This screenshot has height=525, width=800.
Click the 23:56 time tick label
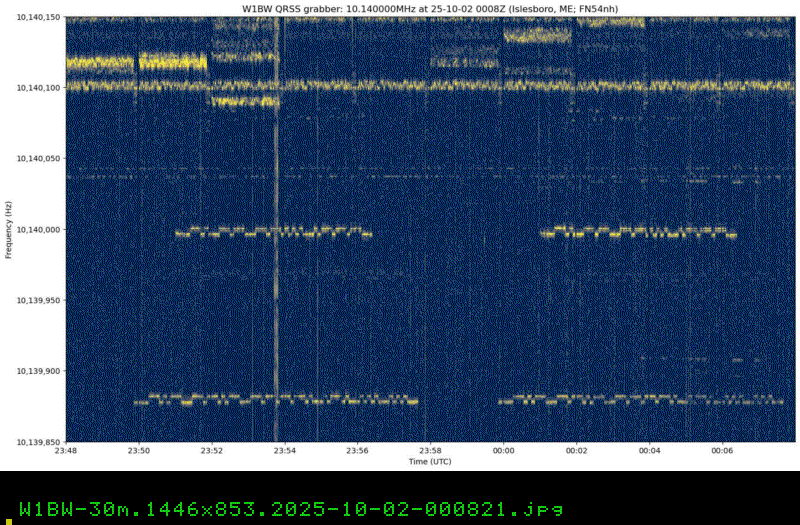(x=358, y=452)
